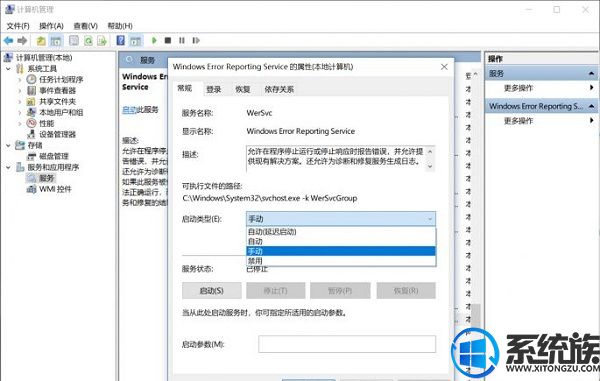
Task: Toggle the Show/Hide Action Pane toolbar icon
Action: [135, 41]
